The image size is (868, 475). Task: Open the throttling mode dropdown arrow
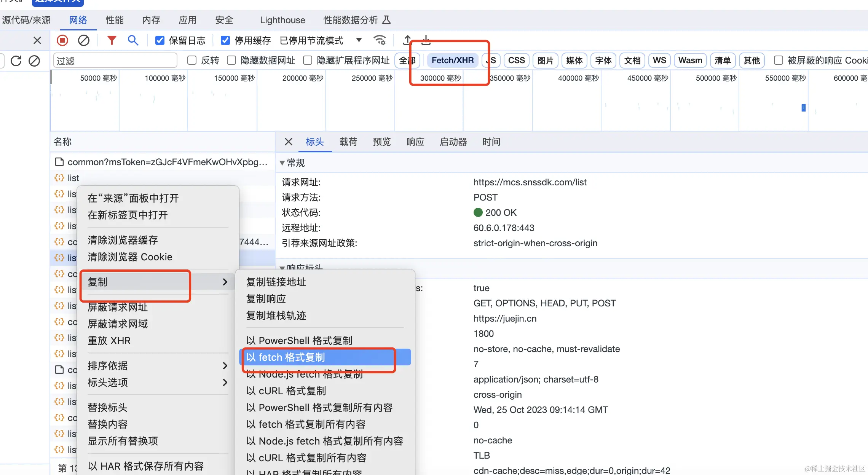359,40
